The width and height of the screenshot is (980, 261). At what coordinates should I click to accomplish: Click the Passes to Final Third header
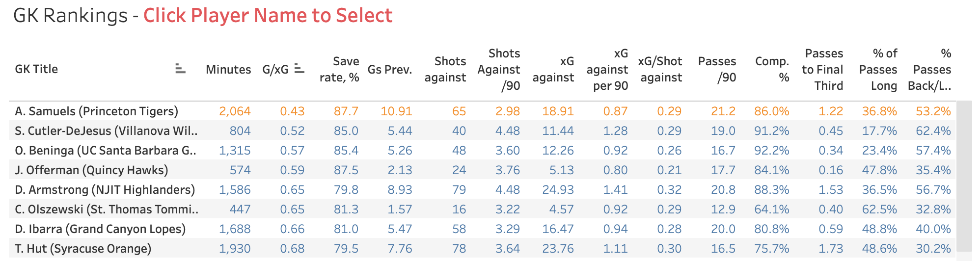coord(823,70)
